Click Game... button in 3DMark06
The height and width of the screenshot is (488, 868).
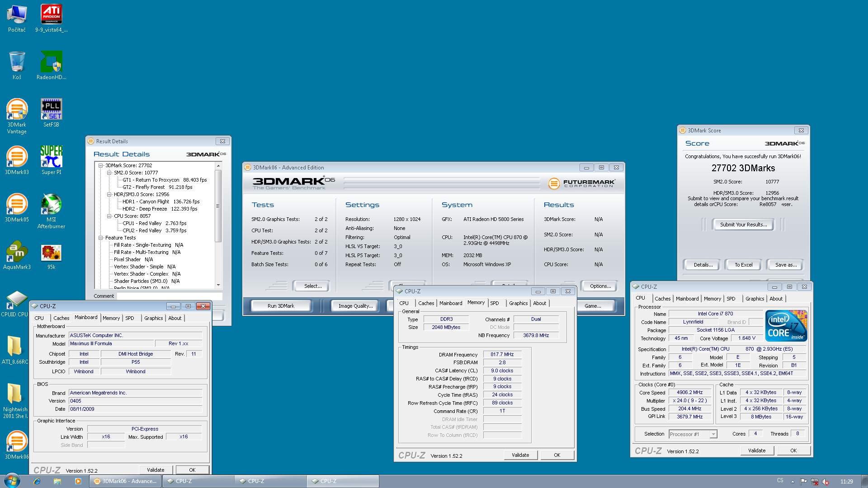(x=593, y=306)
